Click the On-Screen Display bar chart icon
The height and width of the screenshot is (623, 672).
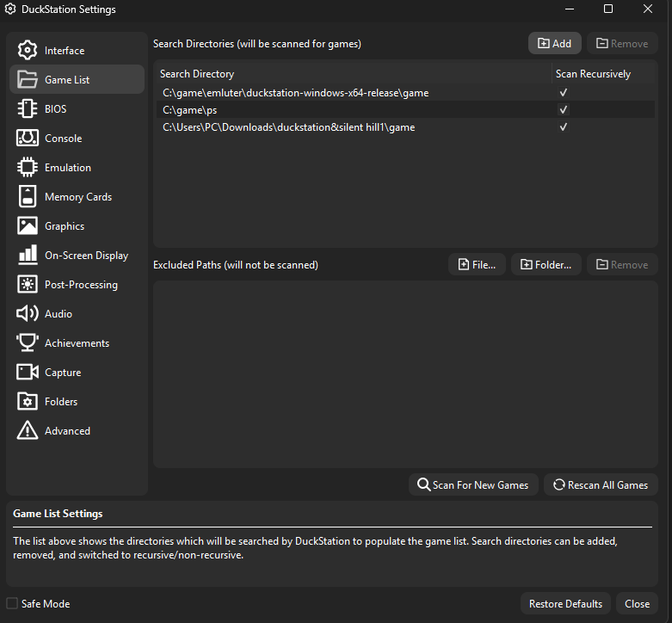(x=28, y=255)
